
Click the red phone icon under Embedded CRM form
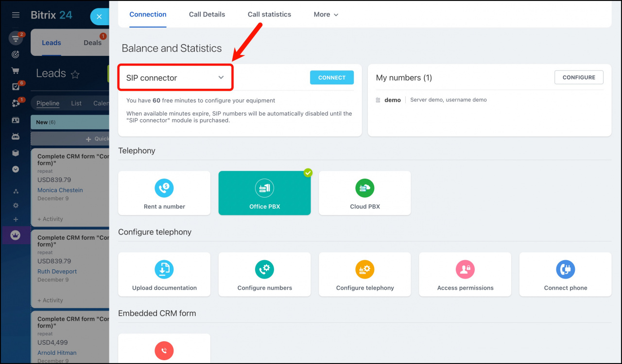point(164,350)
